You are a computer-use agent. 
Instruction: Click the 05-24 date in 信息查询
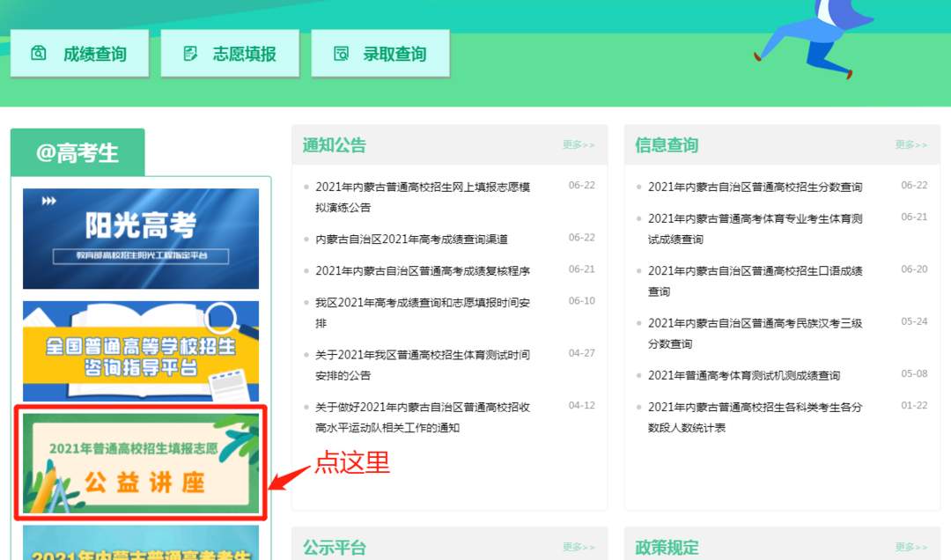pyautogui.click(x=914, y=321)
